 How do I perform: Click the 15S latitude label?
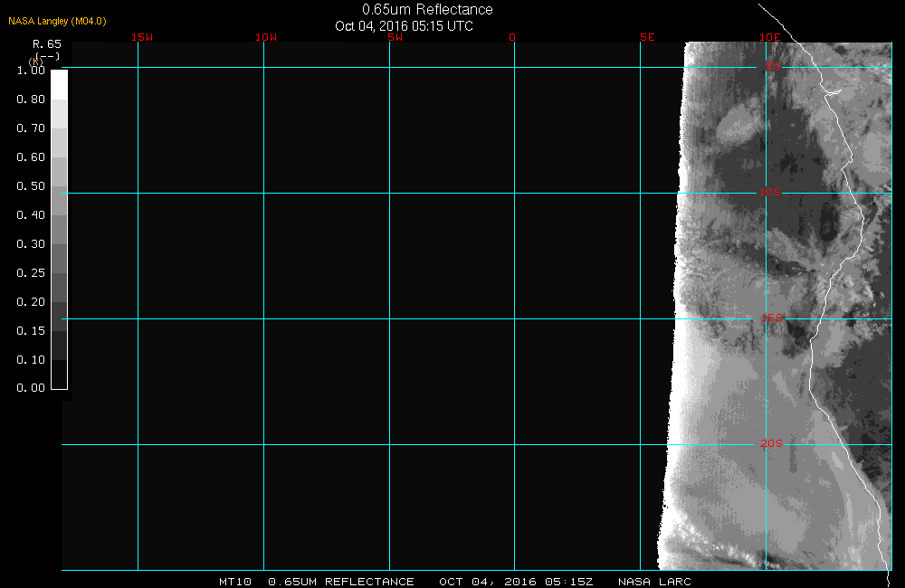click(x=771, y=318)
